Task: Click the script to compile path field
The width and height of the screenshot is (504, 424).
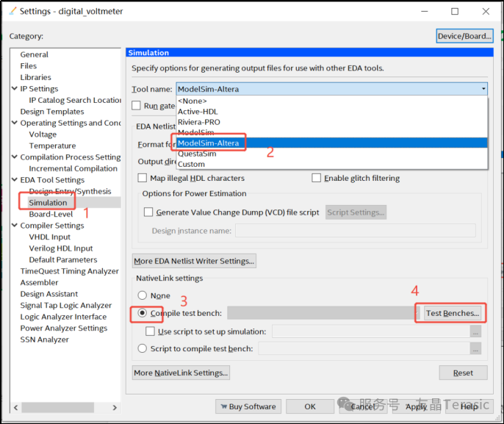Action: pos(364,349)
